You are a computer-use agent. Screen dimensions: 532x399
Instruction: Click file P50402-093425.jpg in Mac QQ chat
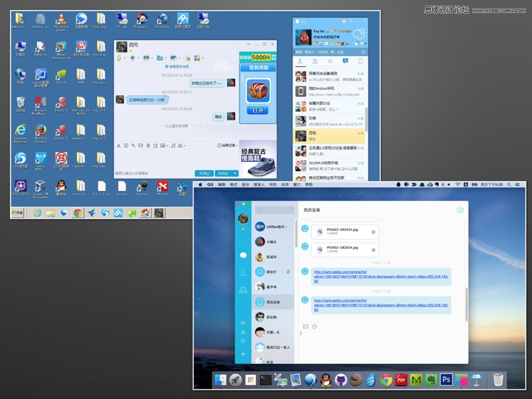pyautogui.click(x=345, y=232)
